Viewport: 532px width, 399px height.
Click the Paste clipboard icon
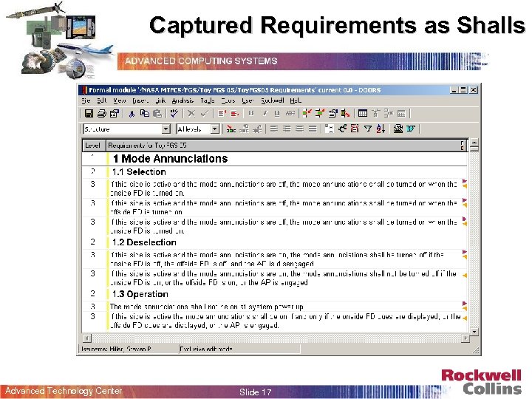click(x=157, y=113)
